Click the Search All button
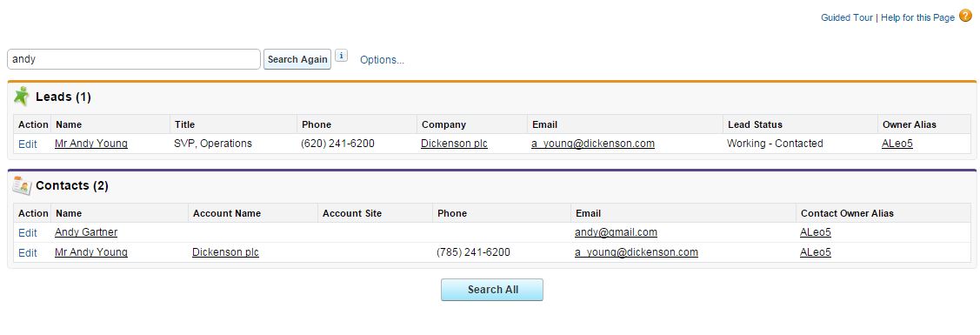Screen dimensions: 980x335 coord(492,290)
